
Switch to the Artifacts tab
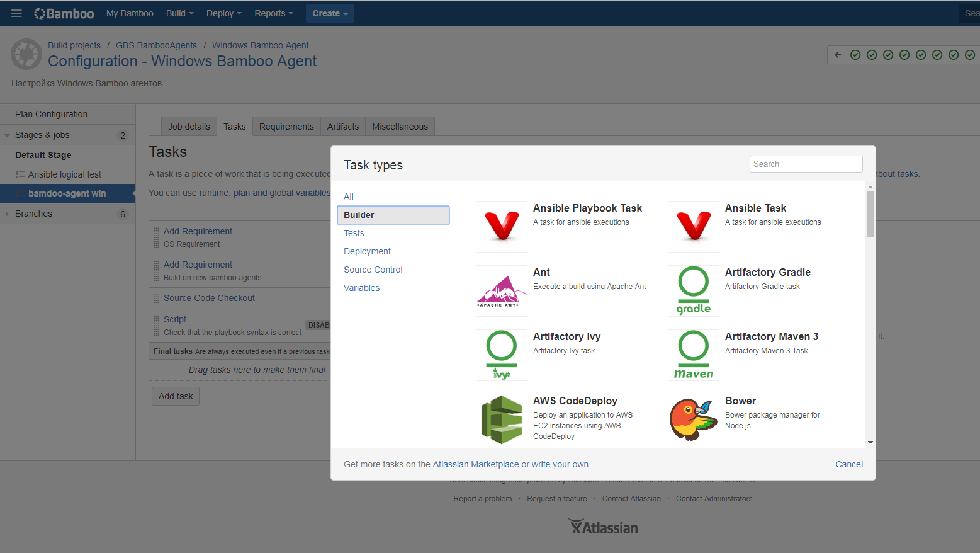pyautogui.click(x=343, y=127)
